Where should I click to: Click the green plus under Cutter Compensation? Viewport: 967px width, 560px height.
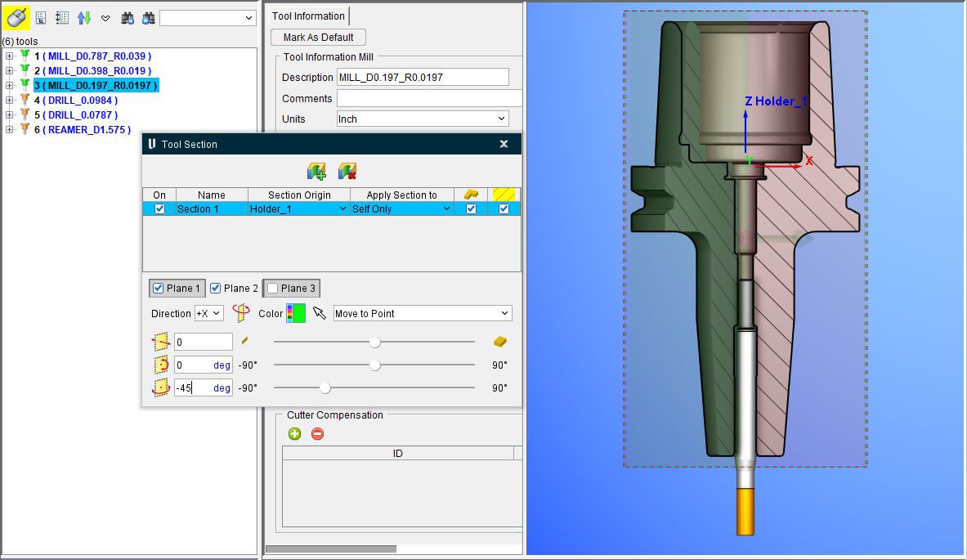click(294, 434)
